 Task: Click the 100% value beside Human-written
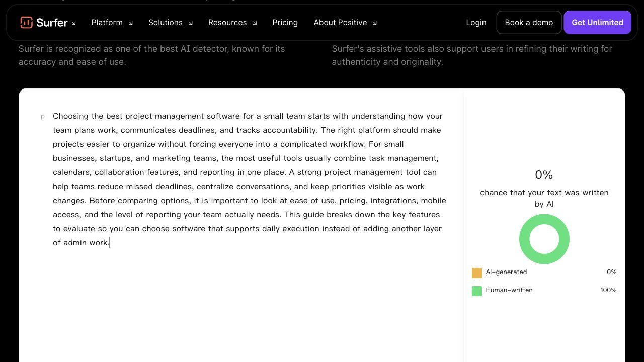pos(608,290)
